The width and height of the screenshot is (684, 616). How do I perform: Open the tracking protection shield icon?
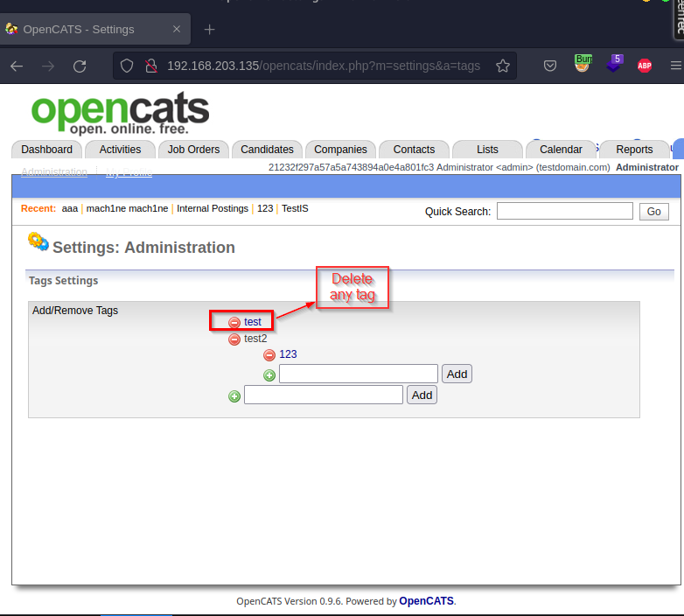point(127,66)
